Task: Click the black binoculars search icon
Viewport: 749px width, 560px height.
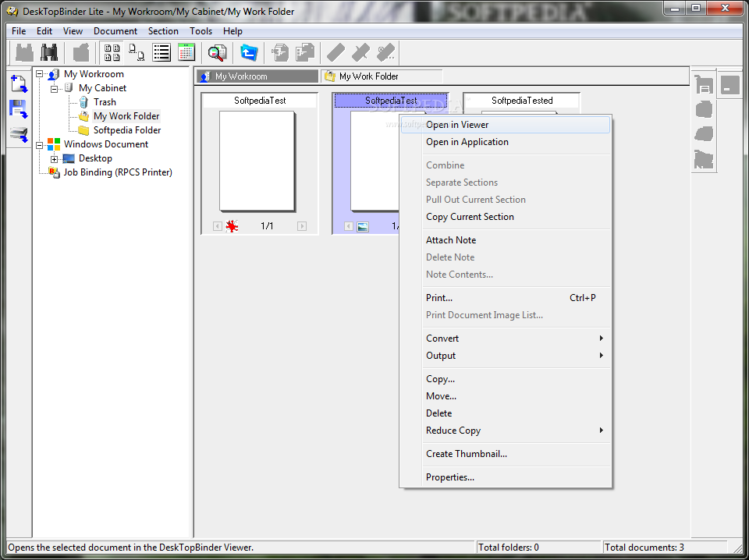Action: coord(48,52)
